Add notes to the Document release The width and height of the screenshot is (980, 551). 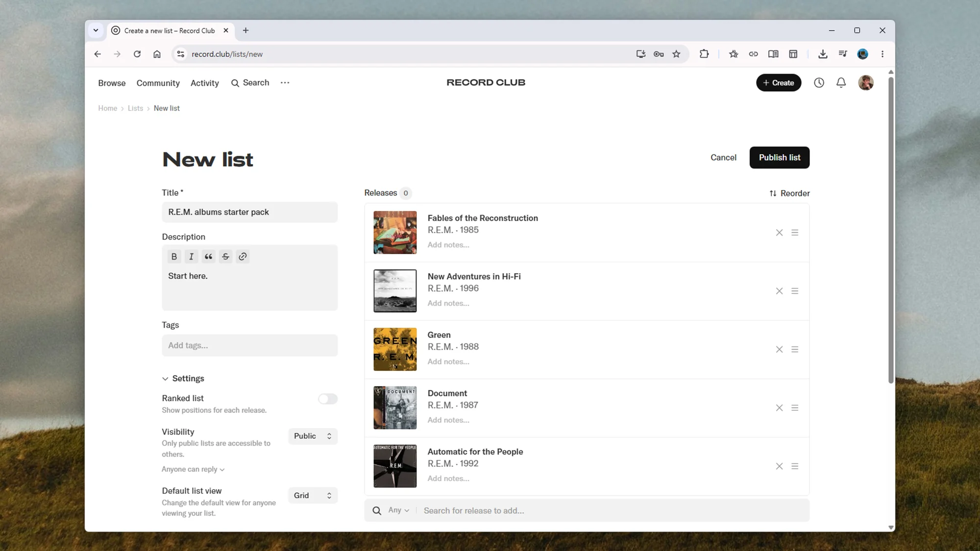point(448,420)
